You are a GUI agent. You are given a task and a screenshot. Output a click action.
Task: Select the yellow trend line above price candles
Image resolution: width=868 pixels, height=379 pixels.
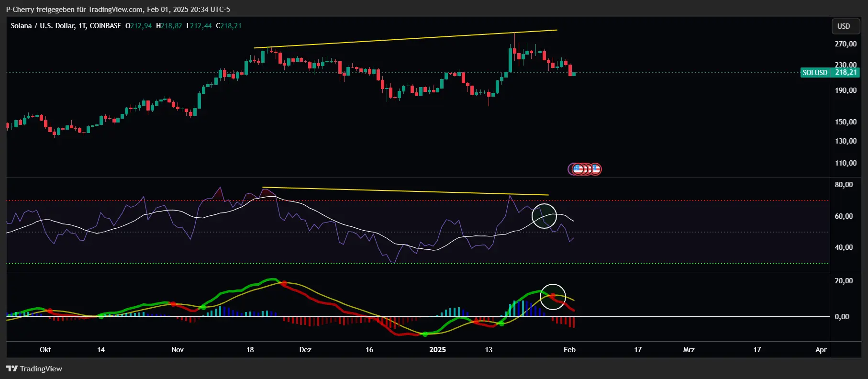pos(405,39)
